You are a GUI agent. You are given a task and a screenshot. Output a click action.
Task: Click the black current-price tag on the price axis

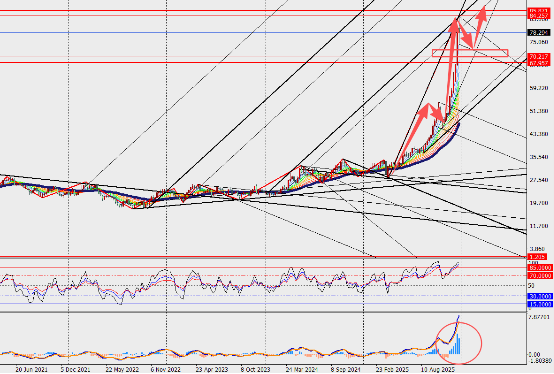pos(538,33)
